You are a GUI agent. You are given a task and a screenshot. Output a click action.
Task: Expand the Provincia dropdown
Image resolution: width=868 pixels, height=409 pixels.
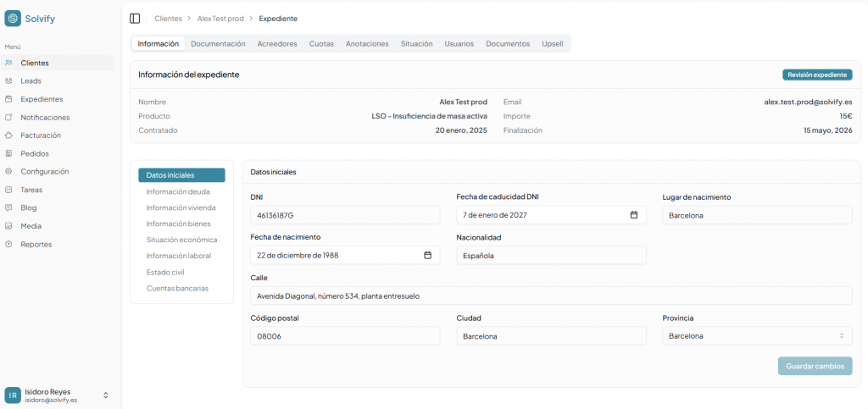[x=756, y=336]
